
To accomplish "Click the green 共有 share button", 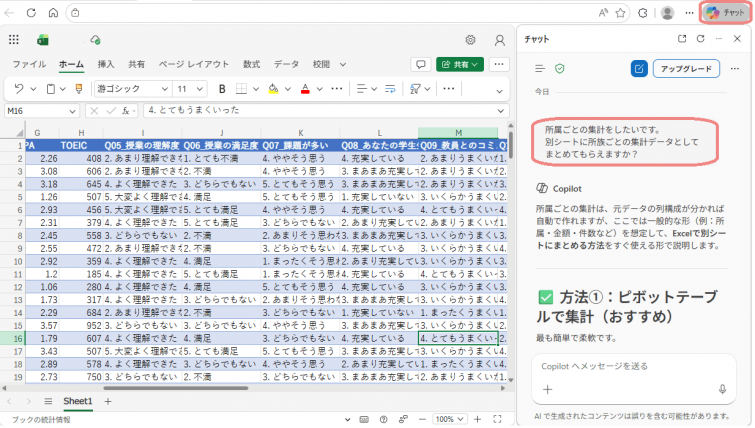I will point(460,65).
